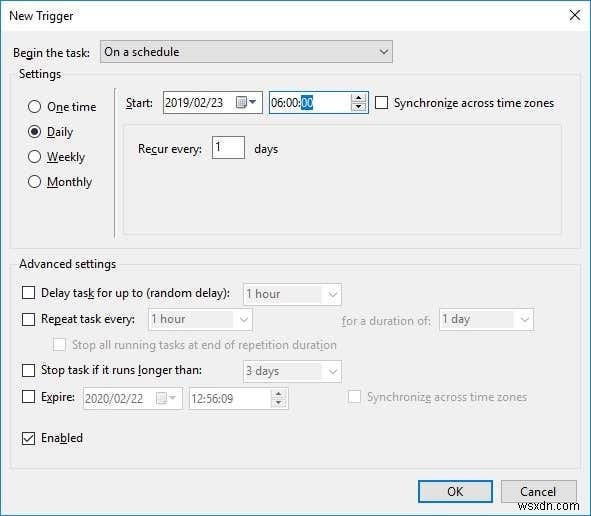Click the Start date field 2019/02/23
The width and height of the screenshot is (591, 516).
click(213, 103)
